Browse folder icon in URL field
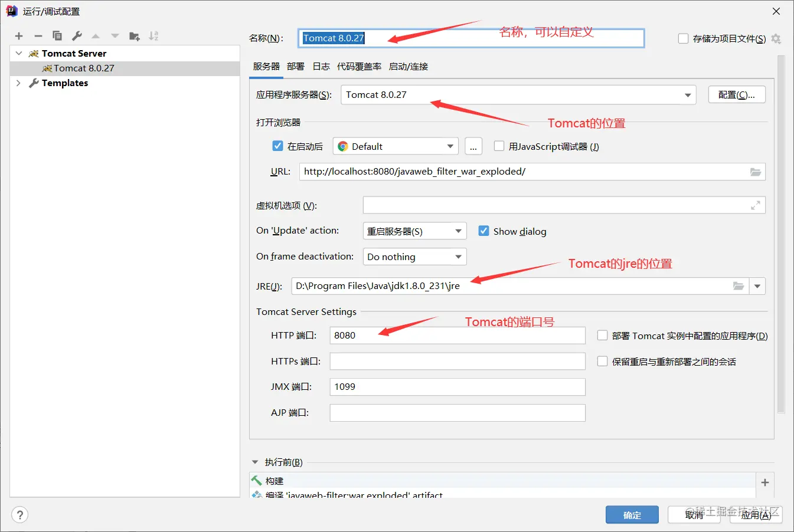Image resolution: width=794 pixels, height=532 pixels. pos(756,172)
